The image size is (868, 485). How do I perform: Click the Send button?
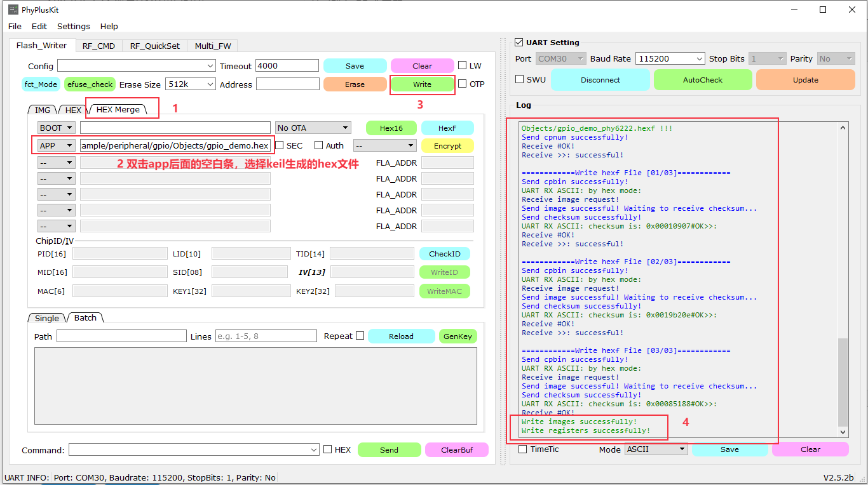[x=390, y=449]
